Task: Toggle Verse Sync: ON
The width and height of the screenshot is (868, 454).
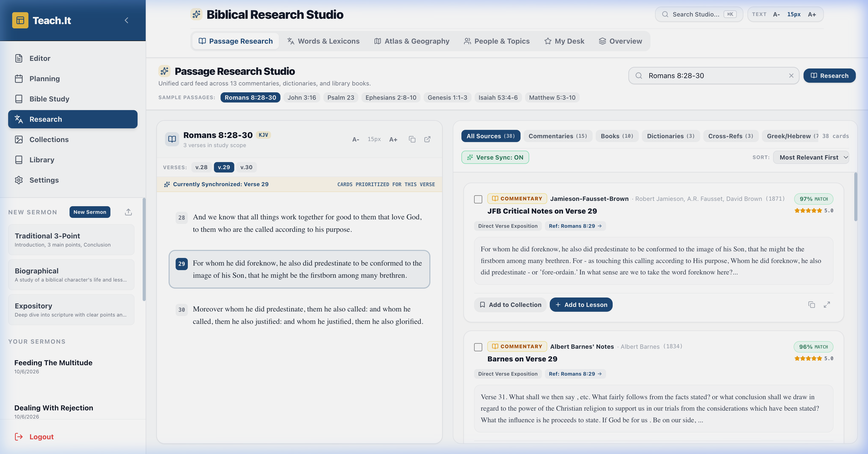Action: (x=495, y=157)
